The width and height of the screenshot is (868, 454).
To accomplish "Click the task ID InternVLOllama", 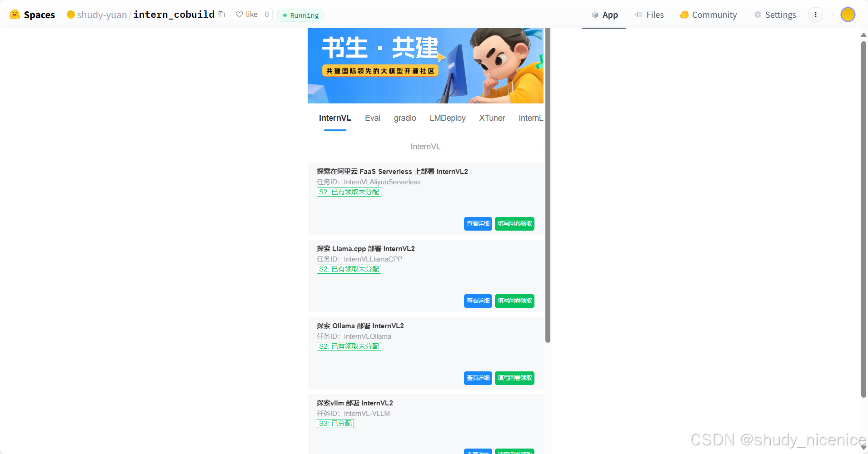I will tap(368, 336).
